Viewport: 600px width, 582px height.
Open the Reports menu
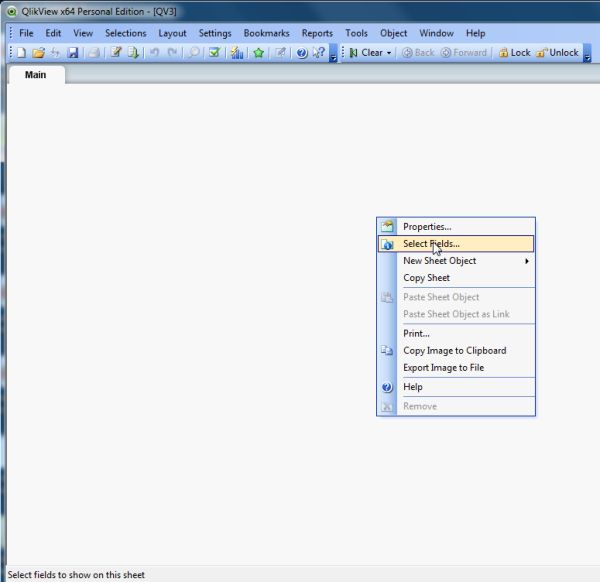click(317, 33)
